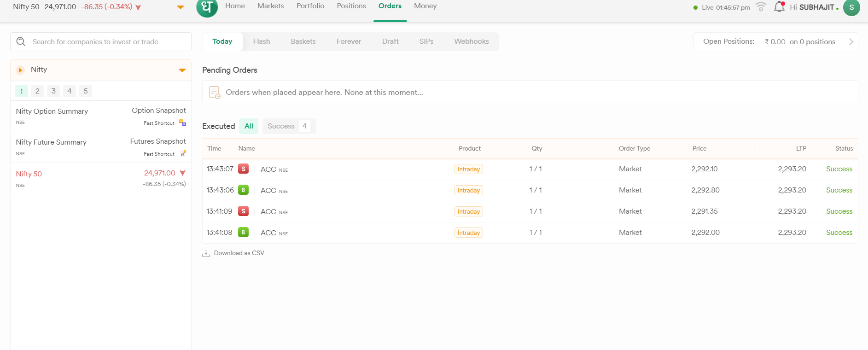The width and height of the screenshot is (868, 350).
Task: Click the company search input field
Action: 106,42
